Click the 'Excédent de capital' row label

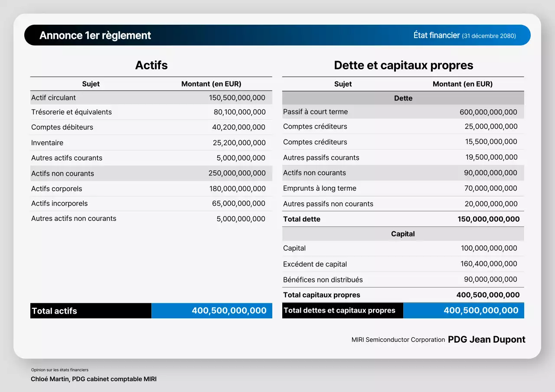pos(315,264)
